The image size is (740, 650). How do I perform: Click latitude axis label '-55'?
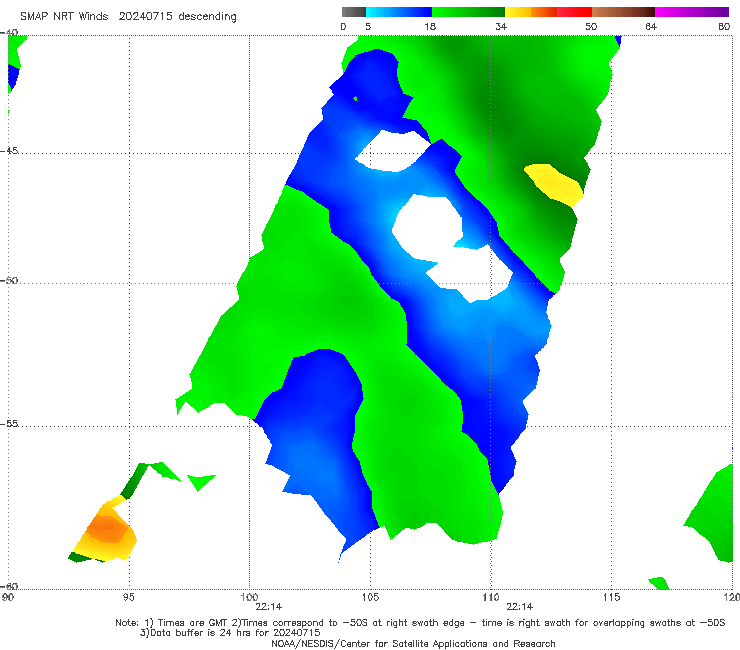coord(9,423)
